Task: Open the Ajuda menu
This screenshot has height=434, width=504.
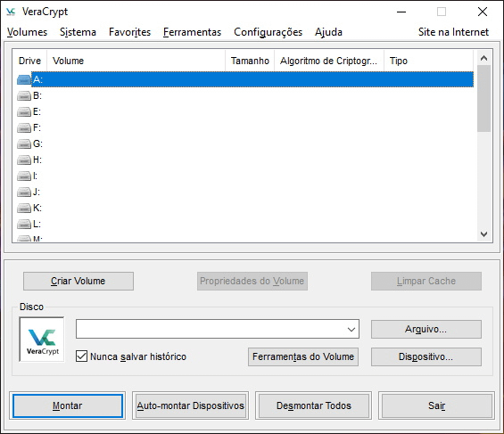Action: point(328,32)
